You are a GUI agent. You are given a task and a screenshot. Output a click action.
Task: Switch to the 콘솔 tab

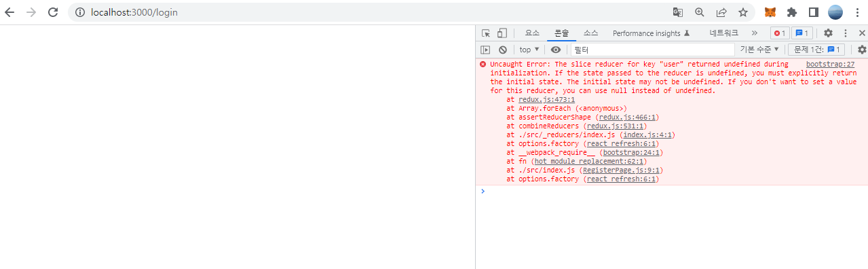coord(562,33)
